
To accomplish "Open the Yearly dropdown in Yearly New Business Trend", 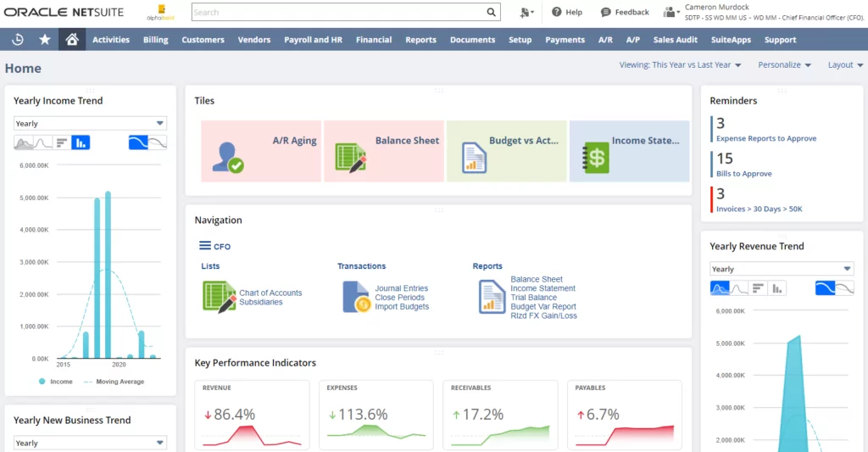I will click(x=90, y=443).
